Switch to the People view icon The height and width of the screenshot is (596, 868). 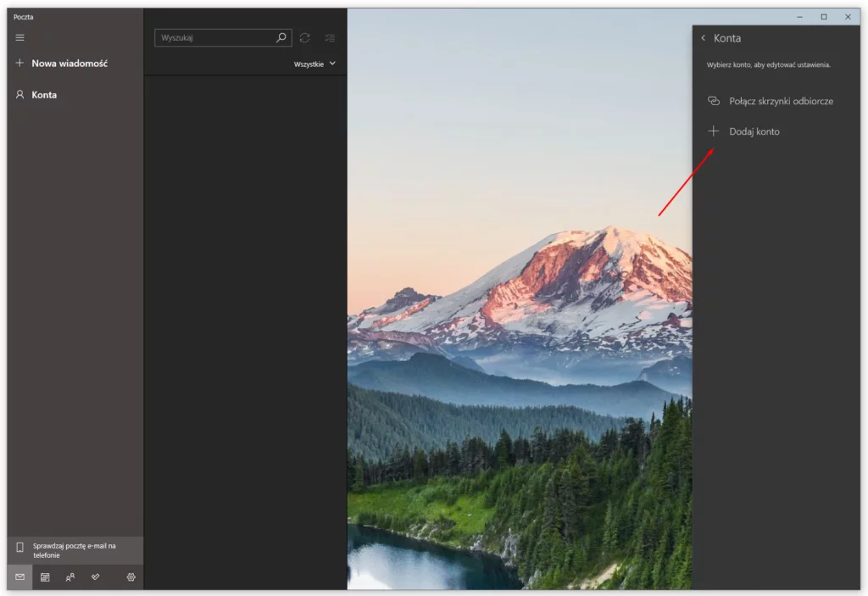point(70,577)
